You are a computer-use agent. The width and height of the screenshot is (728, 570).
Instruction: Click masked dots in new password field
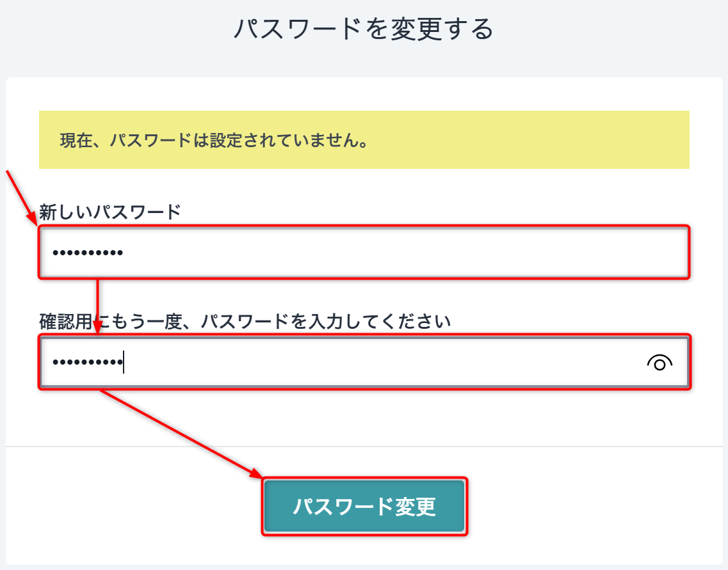[88, 253]
